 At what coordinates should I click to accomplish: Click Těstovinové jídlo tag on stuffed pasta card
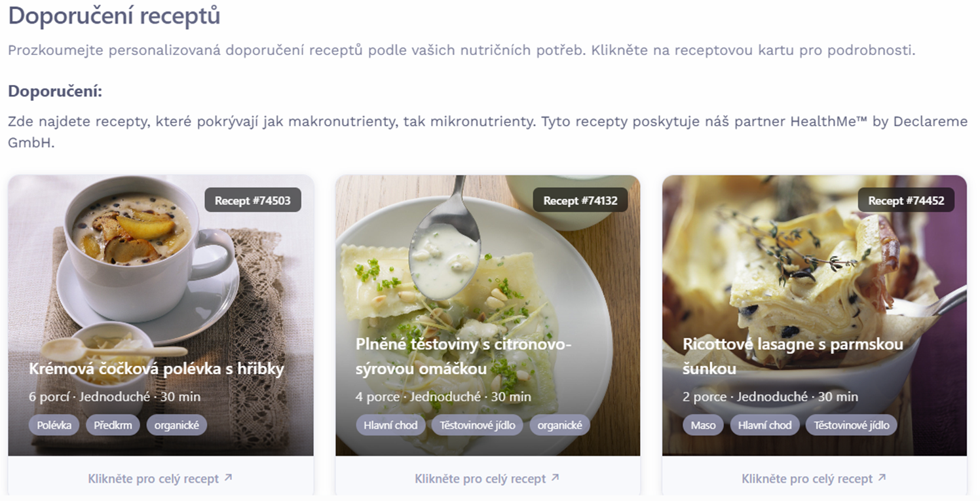pyautogui.click(x=478, y=425)
